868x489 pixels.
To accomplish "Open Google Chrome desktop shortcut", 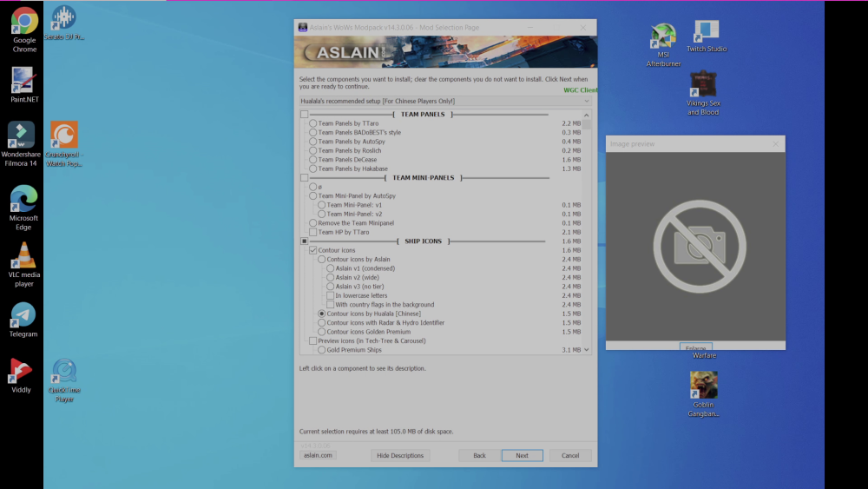I will click(x=24, y=30).
